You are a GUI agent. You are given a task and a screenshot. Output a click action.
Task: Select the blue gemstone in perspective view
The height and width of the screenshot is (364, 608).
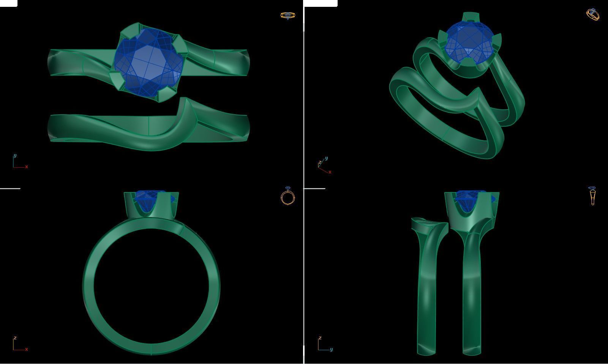[x=470, y=43]
